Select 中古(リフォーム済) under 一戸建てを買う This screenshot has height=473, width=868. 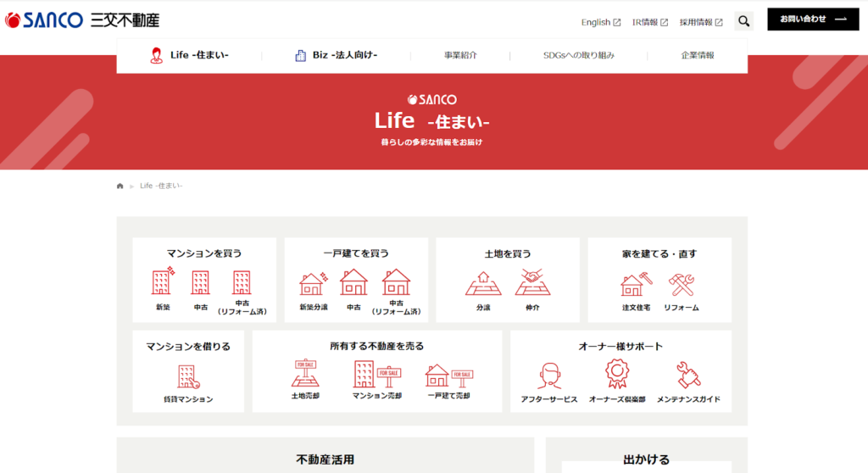click(397, 292)
